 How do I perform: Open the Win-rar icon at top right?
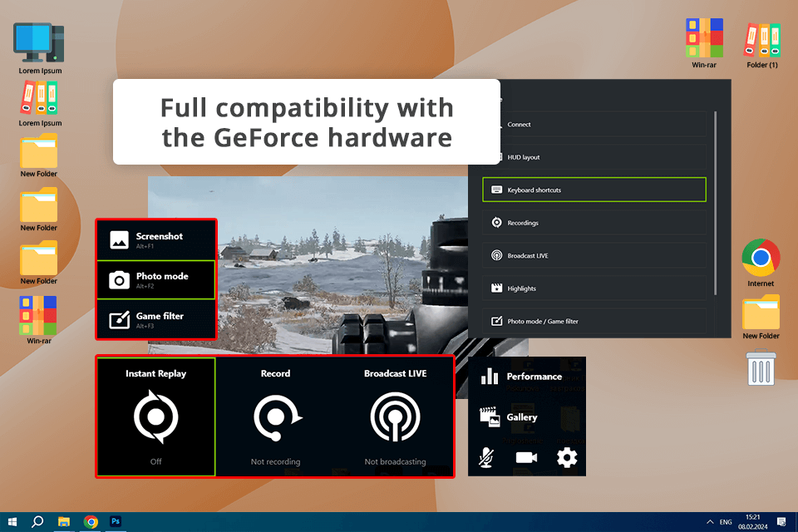click(704, 43)
